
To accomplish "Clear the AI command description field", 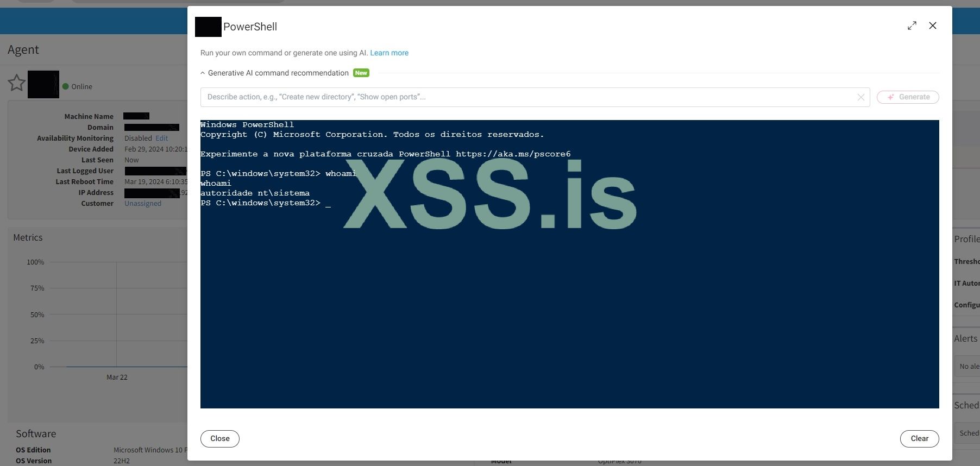I will pos(861,97).
